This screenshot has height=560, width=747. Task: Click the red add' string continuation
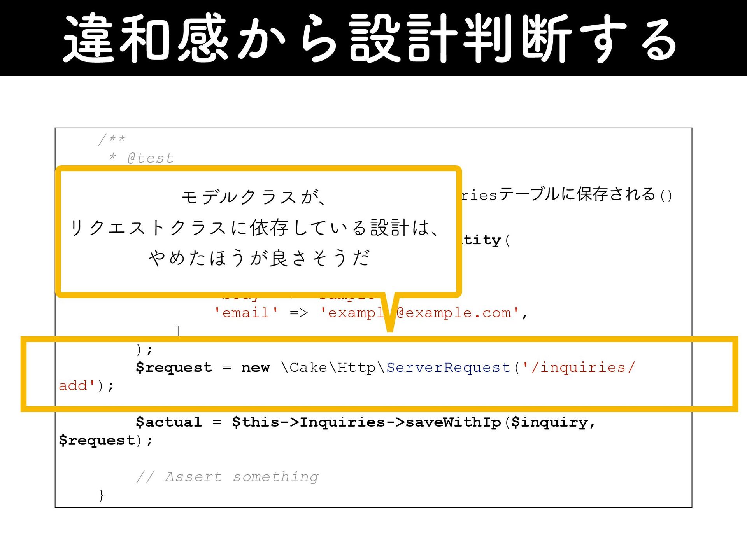click(77, 386)
